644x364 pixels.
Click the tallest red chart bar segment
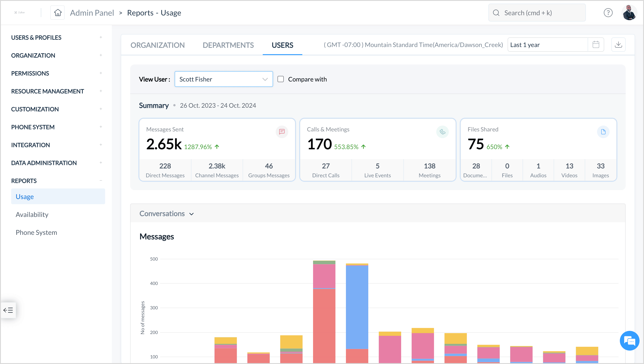(x=324, y=326)
